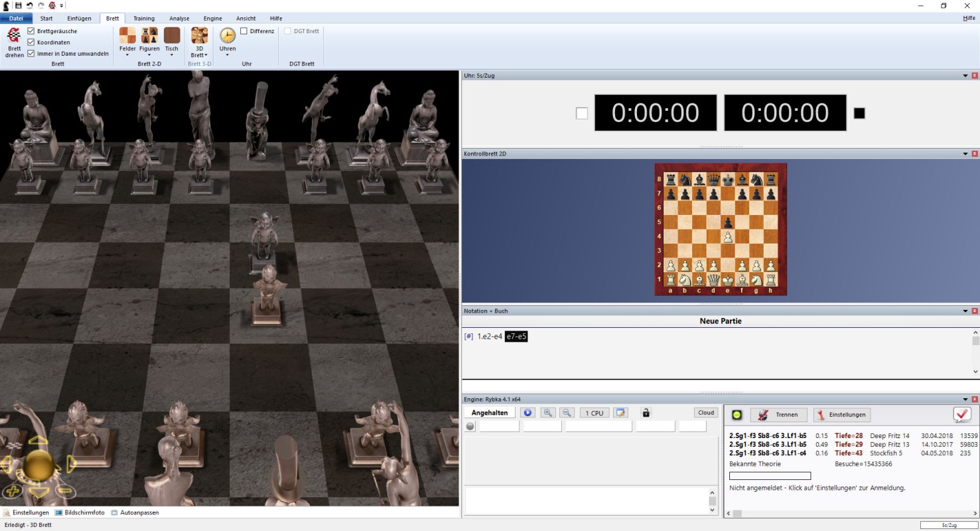Switch to the Analyse ribbon tab

pos(179,19)
